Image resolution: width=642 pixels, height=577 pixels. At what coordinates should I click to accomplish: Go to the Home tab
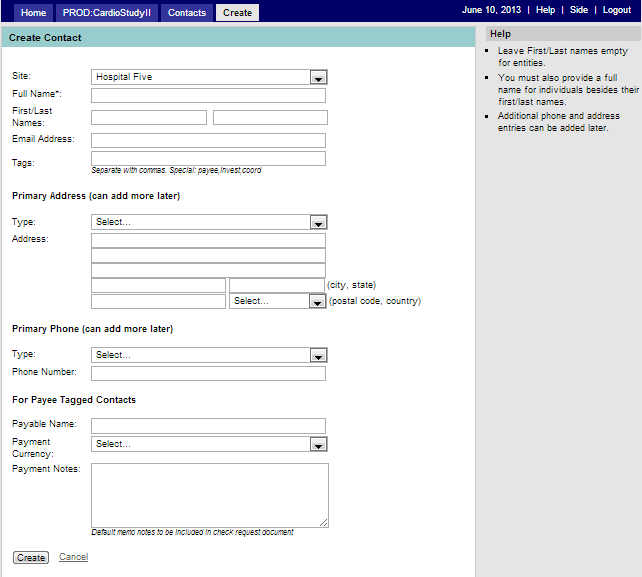point(33,13)
